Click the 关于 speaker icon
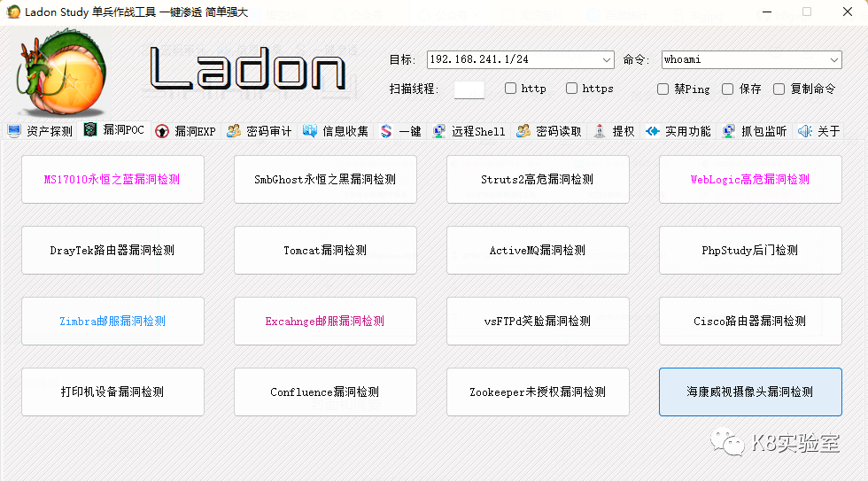This screenshot has height=481, width=868. click(805, 131)
